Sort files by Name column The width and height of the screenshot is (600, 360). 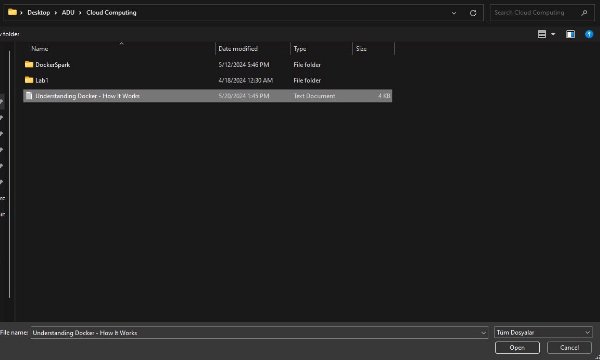click(x=40, y=49)
